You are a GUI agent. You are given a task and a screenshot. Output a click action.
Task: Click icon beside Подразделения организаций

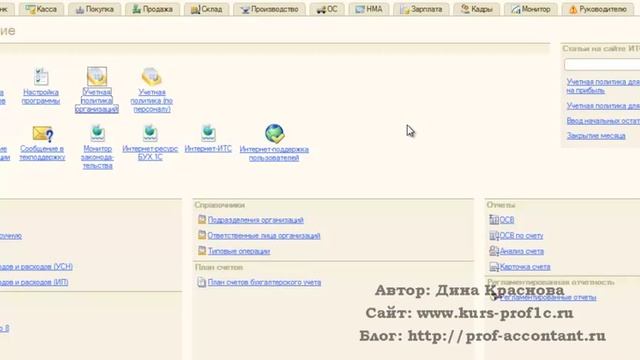pos(202,220)
